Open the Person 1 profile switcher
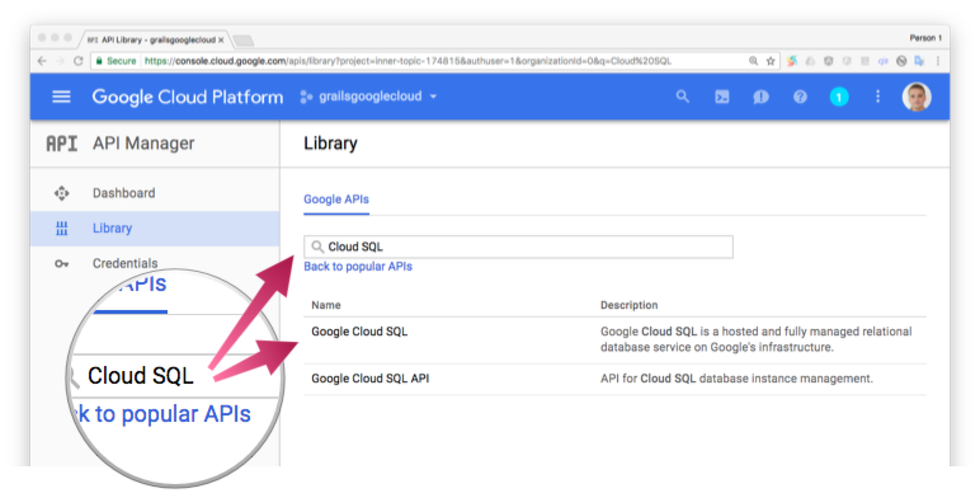The height and width of the screenshot is (493, 980). (x=926, y=38)
